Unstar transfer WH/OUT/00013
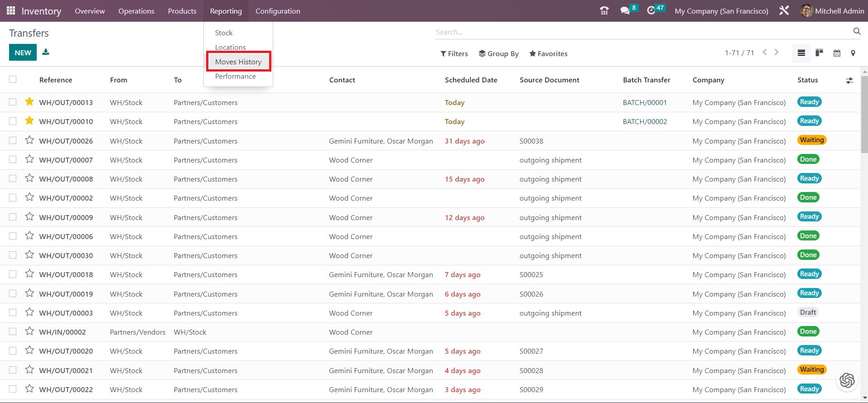This screenshot has height=403, width=868. point(29,101)
